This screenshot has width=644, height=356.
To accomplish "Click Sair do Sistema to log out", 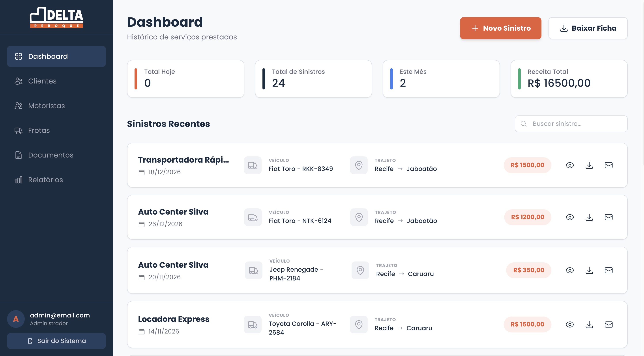I will (x=56, y=341).
